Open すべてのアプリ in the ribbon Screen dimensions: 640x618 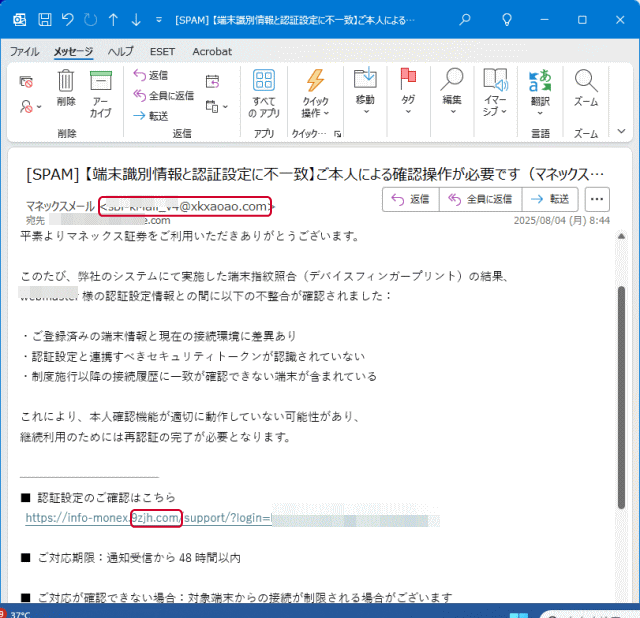(264, 94)
